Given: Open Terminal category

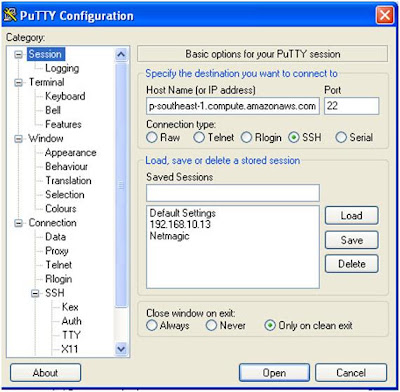Looking at the screenshot, I should pos(46,82).
